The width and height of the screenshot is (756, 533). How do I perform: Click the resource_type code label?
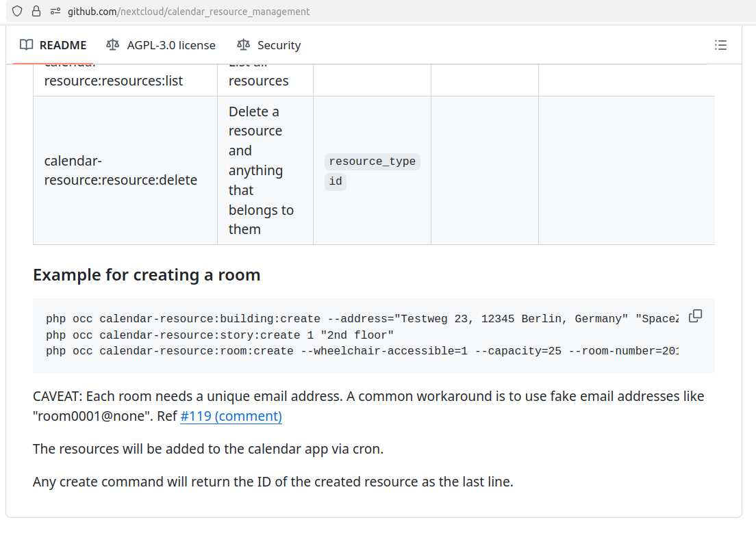click(x=373, y=161)
